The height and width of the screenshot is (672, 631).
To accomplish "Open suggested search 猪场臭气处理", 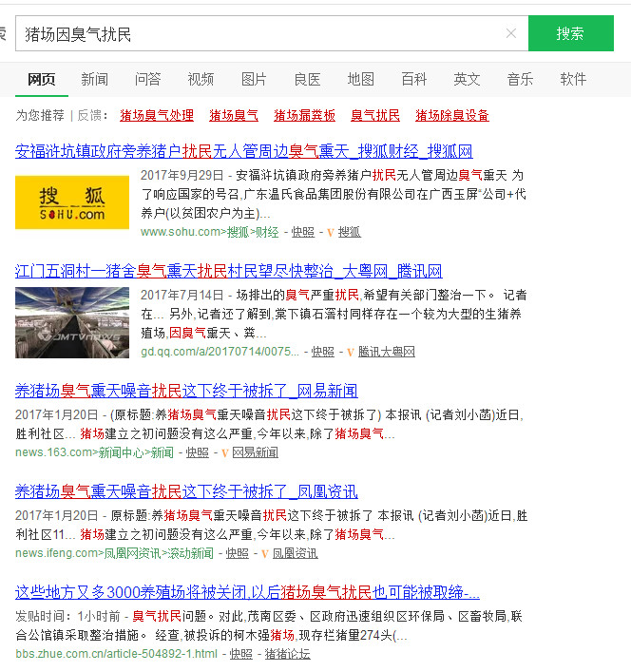I will click(157, 115).
